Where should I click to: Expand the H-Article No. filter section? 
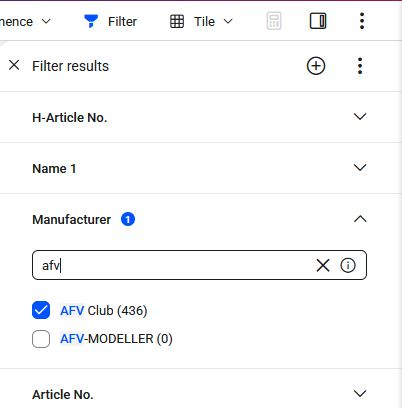pos(360,117)
